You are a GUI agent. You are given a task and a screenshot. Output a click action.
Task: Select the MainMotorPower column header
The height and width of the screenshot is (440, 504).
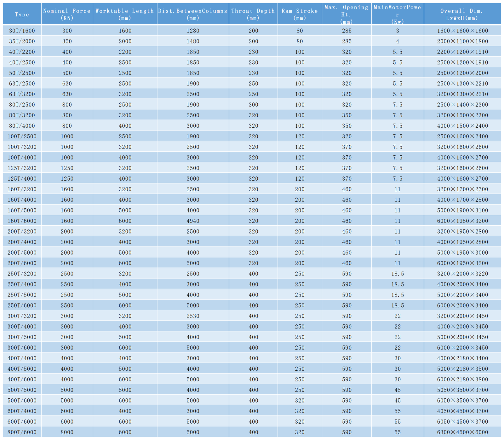click(398, 14)
